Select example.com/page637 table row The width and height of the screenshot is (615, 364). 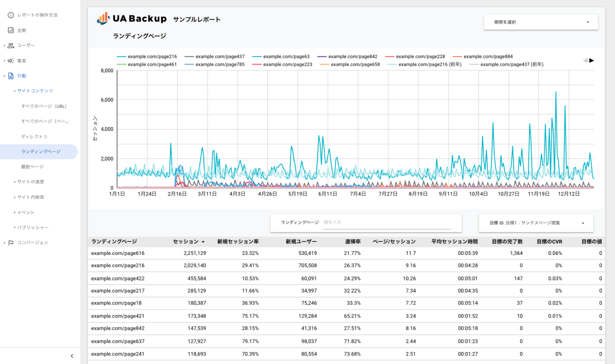coord(346,341)
